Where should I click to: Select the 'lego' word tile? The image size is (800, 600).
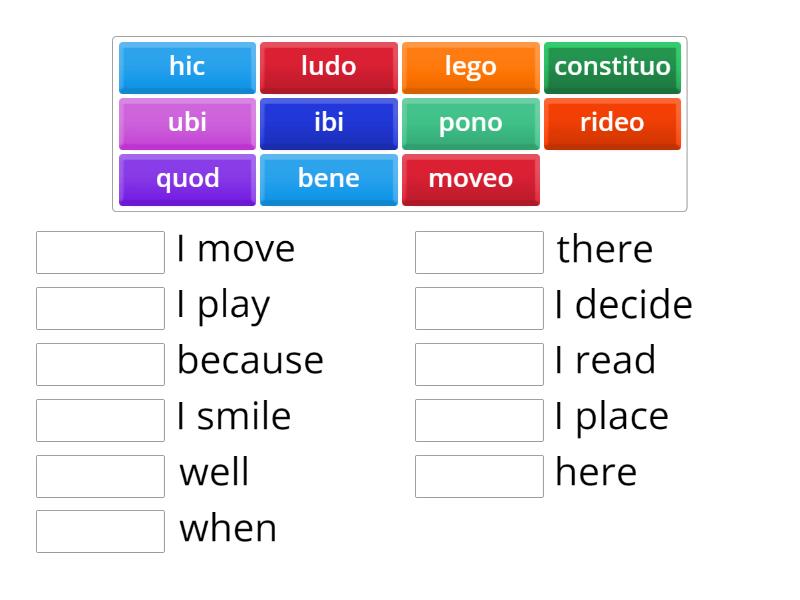470,67
